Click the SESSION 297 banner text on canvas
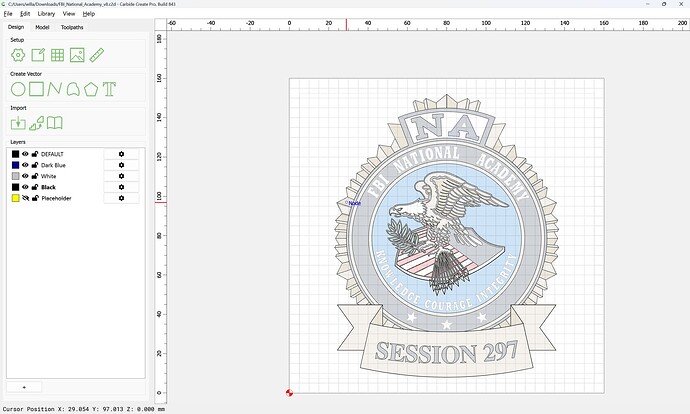Screen dimensions: 690x414 (x=446, y=352)
